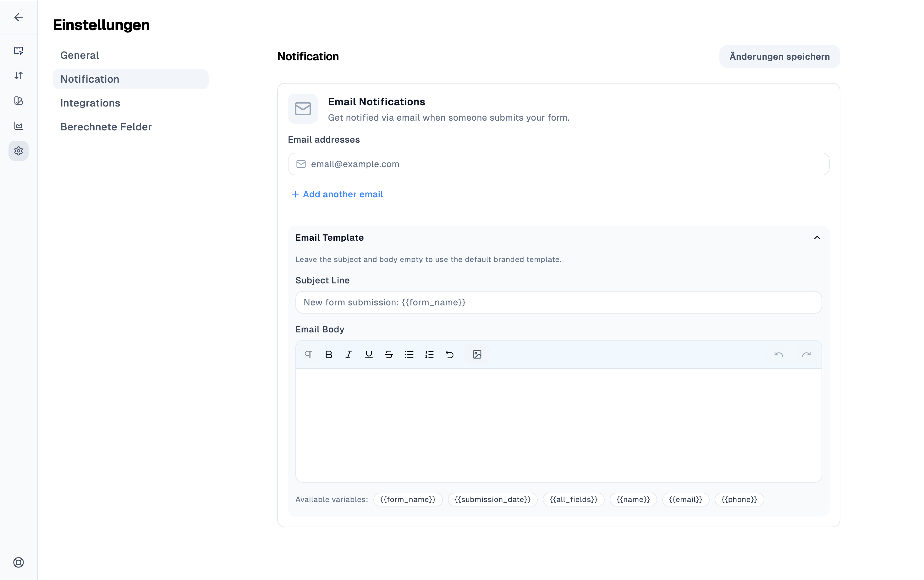Viewport: 924px width, 580px height.
Task: Insert the {{name}} variable chip
Action: (633, 500)
